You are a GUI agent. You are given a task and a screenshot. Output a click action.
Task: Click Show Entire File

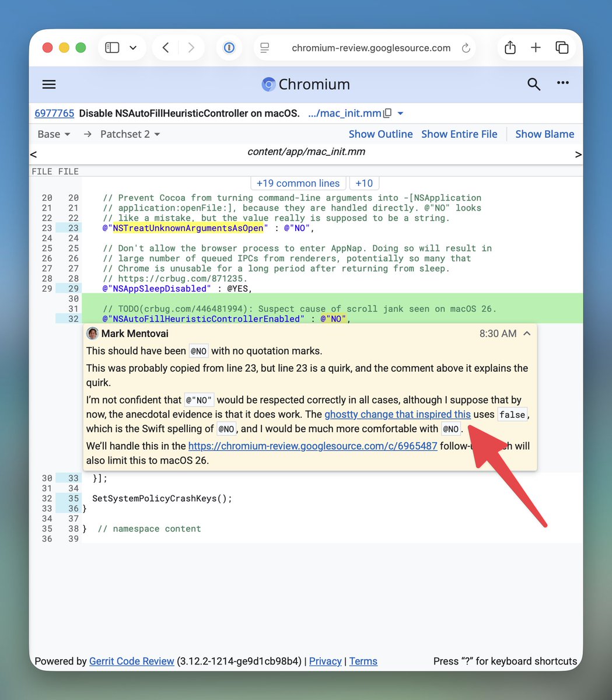click(x=459, y=134)
